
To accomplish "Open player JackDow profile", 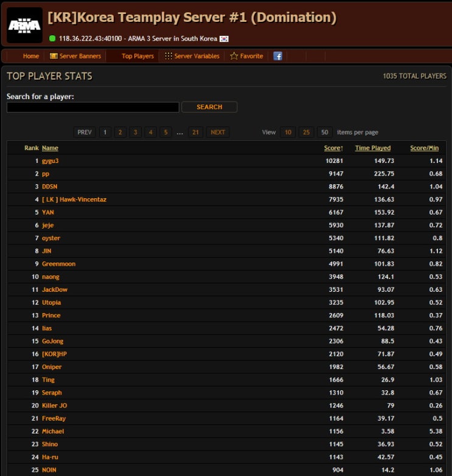I will click(x=55, y=289).
